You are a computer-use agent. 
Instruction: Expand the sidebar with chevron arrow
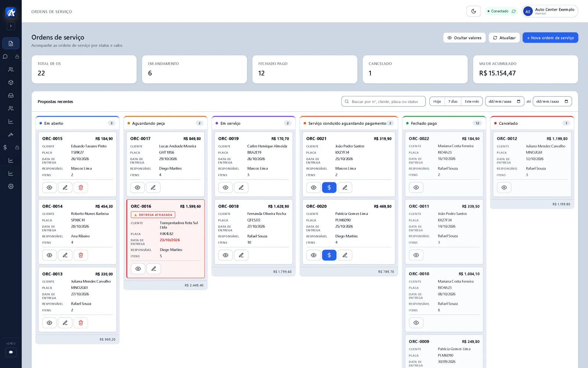pos(11,26)
